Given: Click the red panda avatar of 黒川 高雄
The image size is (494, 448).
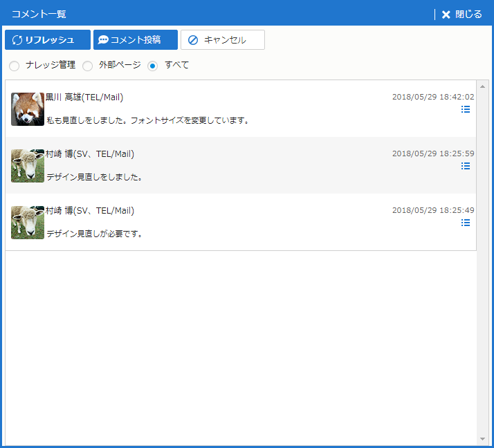Looking at the screenshot, I should pos(28,109).
